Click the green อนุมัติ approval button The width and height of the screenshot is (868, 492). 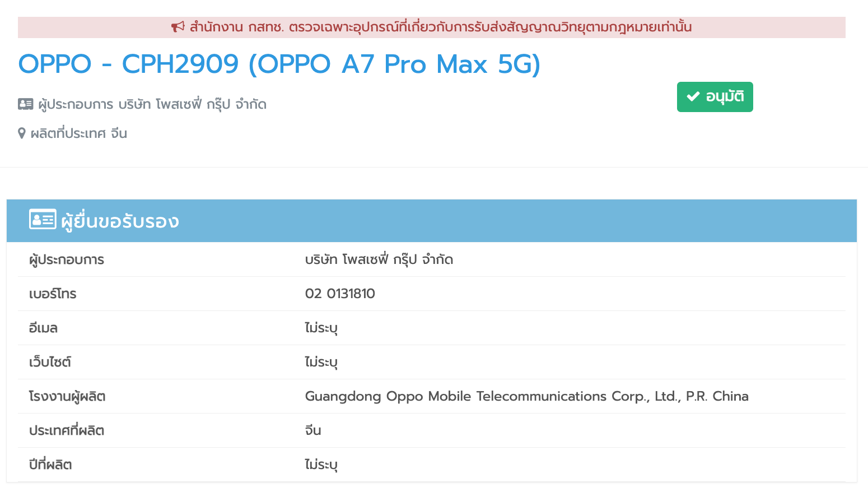(x=715, y=97)
